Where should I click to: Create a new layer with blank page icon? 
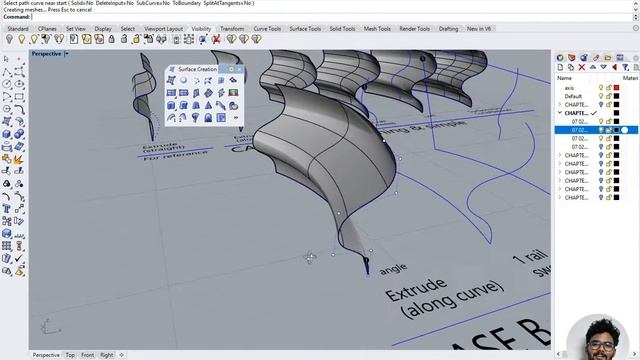(560, 67)
